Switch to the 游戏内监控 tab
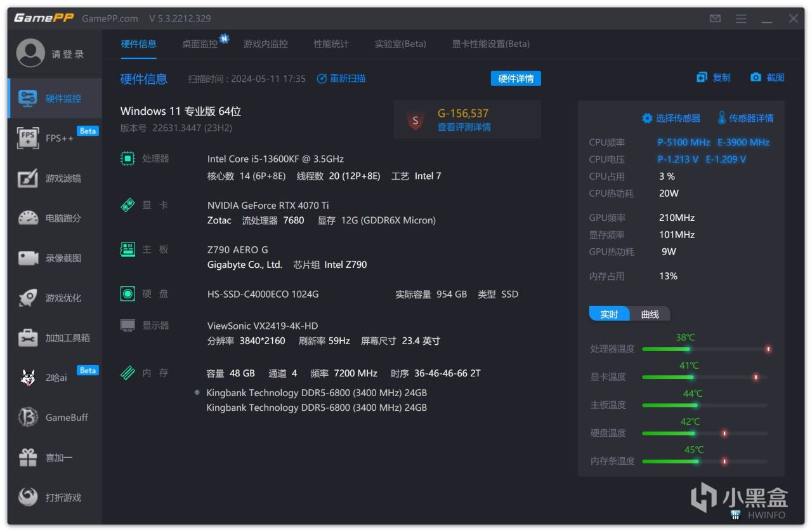Screen dimensions: 812x532 coord(266,44)
